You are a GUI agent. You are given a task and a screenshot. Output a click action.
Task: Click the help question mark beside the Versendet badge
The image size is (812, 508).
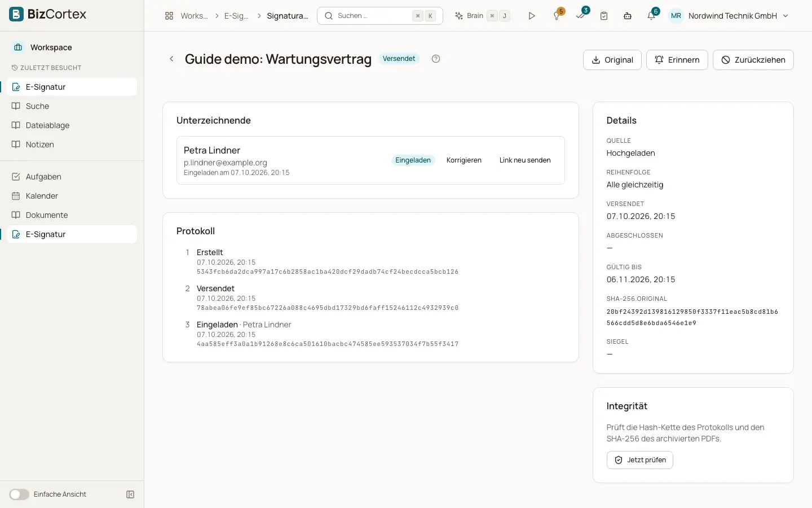click(x=436, y=59)
